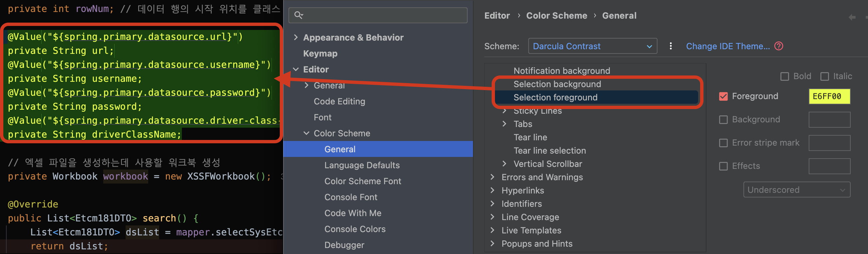Toggle the Bold checkbox
This screenshot has width=868, height=254.
pos(784,77)
